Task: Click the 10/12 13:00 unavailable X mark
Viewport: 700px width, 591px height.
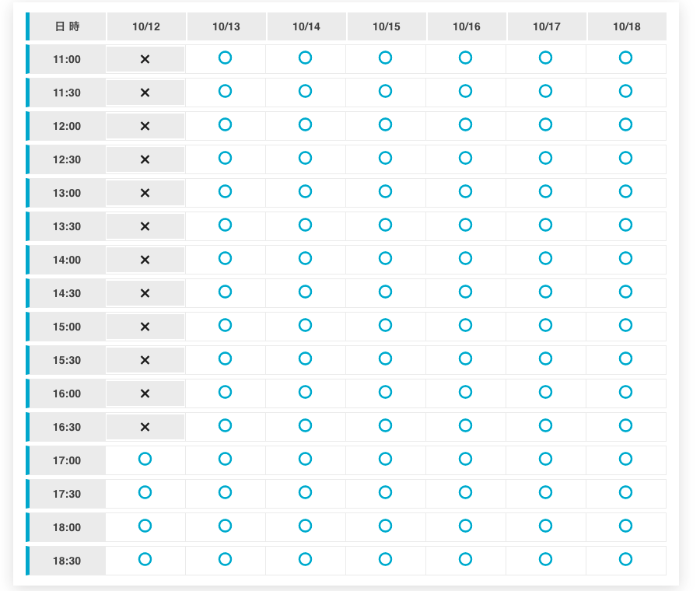Action: click(145, 194)
